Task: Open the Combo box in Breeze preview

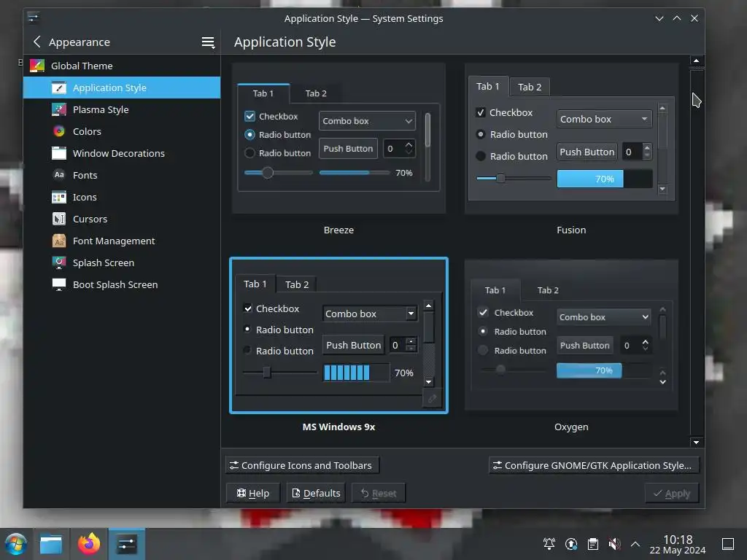Action: [x=368, y=121]
